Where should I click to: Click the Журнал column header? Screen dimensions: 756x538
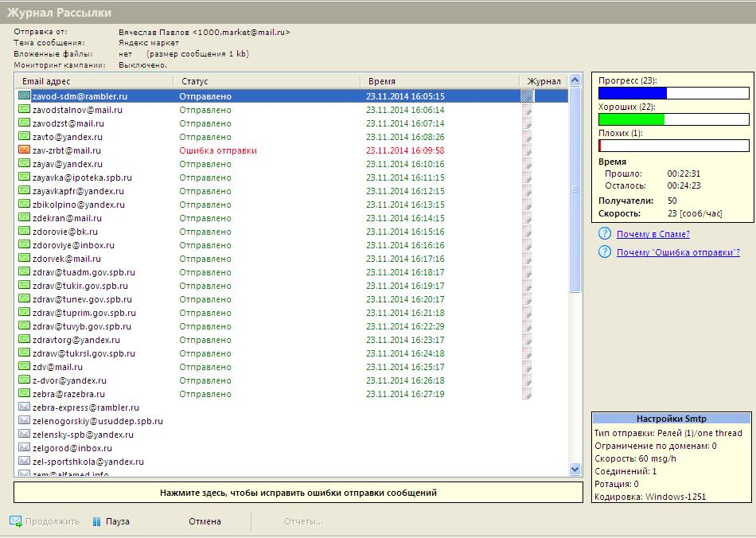pyautogui.click(x=544, y=81)
